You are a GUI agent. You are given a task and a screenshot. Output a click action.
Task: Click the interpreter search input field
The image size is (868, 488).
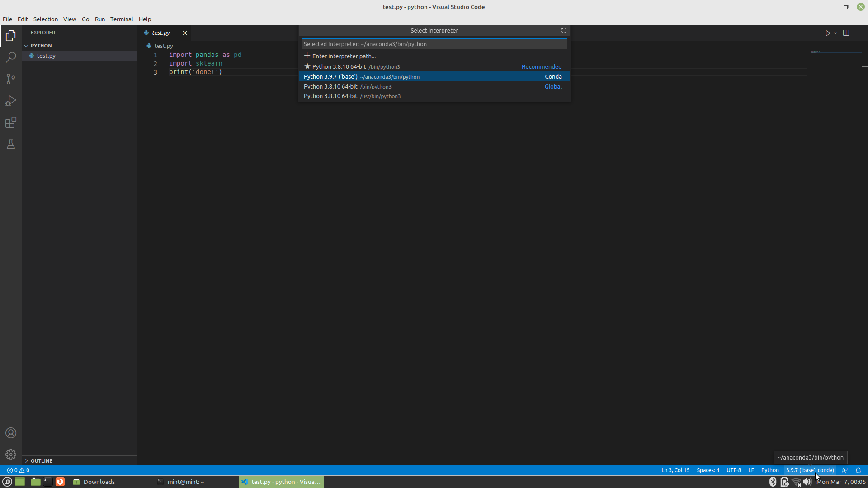pos(434,44)
